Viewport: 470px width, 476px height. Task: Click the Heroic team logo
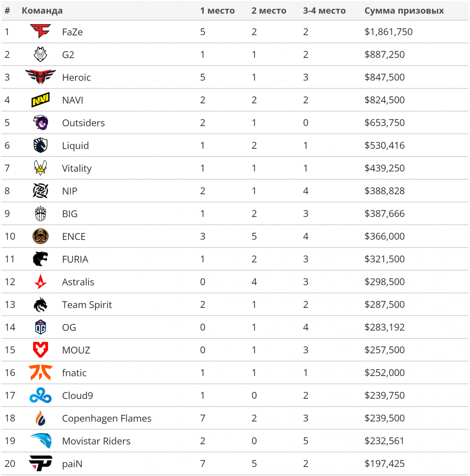click(x=40, y=77)
